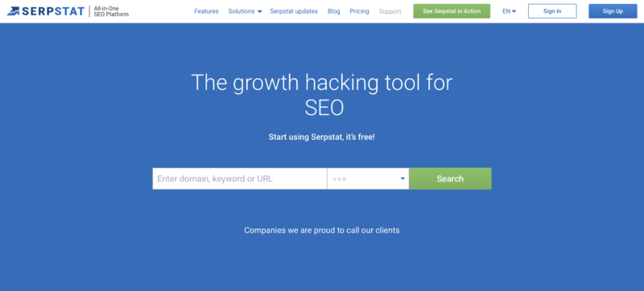
Task: Click See Serpstat in Action button
Action: pyautogui.click(x=452, y=11)
